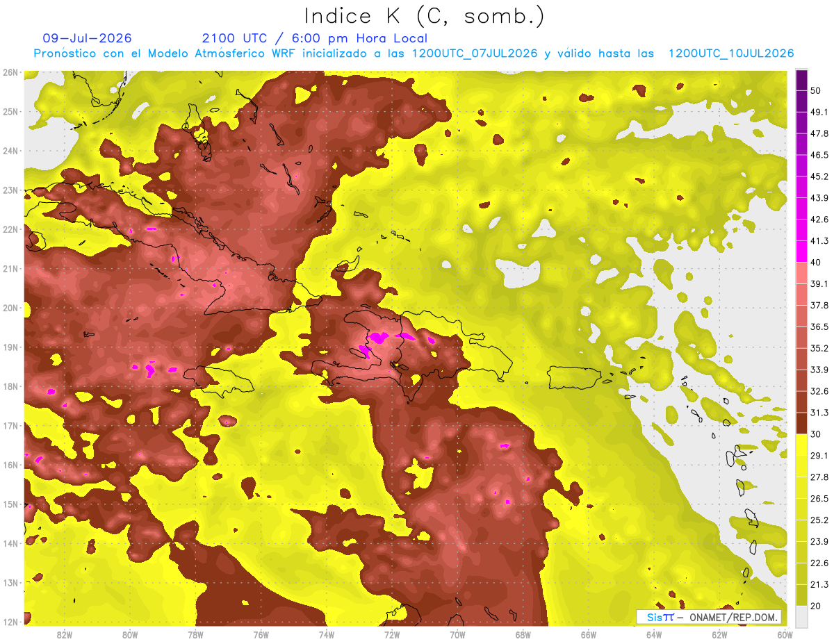Click the colorbar label "45.2"

point(819,176)
